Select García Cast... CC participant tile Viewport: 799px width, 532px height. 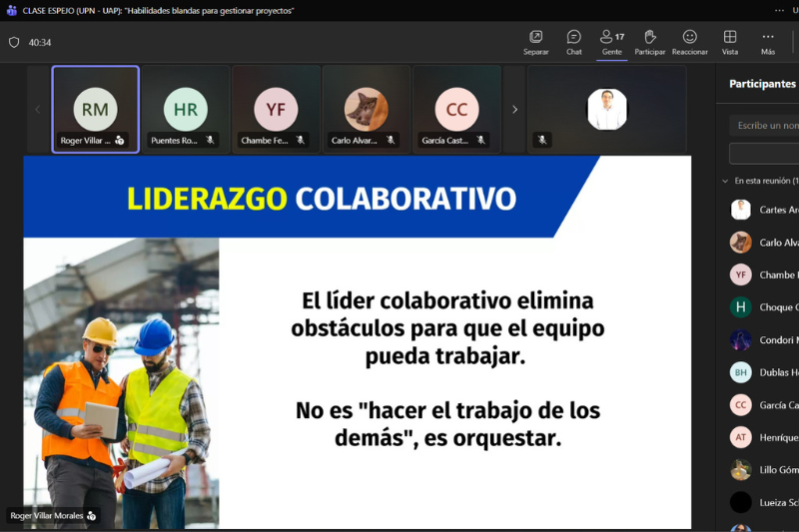coord(456,109)
